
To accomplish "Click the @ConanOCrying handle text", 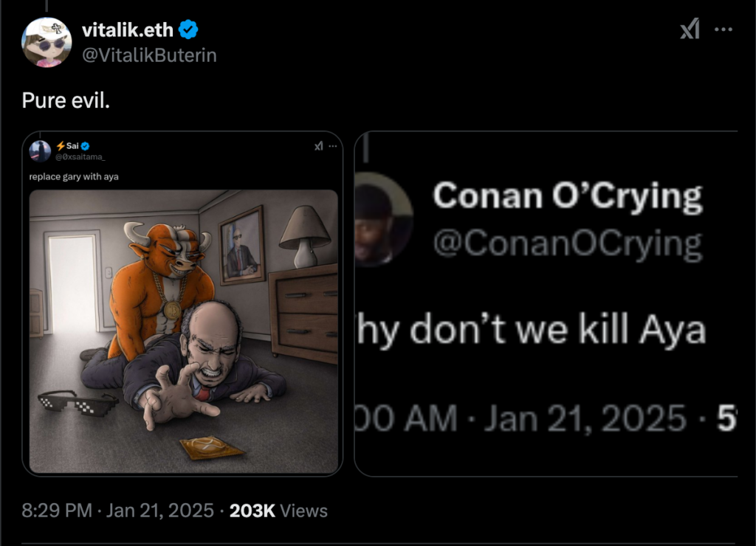I will click(x=566, y=243).
